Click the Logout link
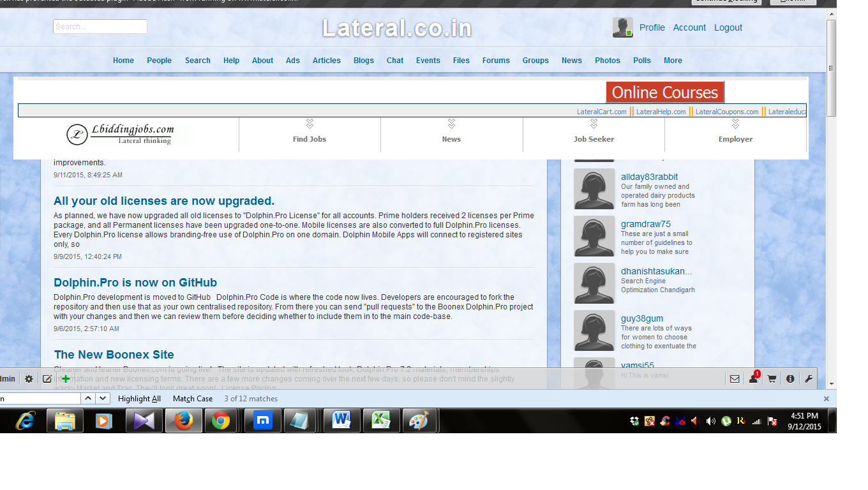The height and width of the screenshot is (490, 868). pos(728,27)
